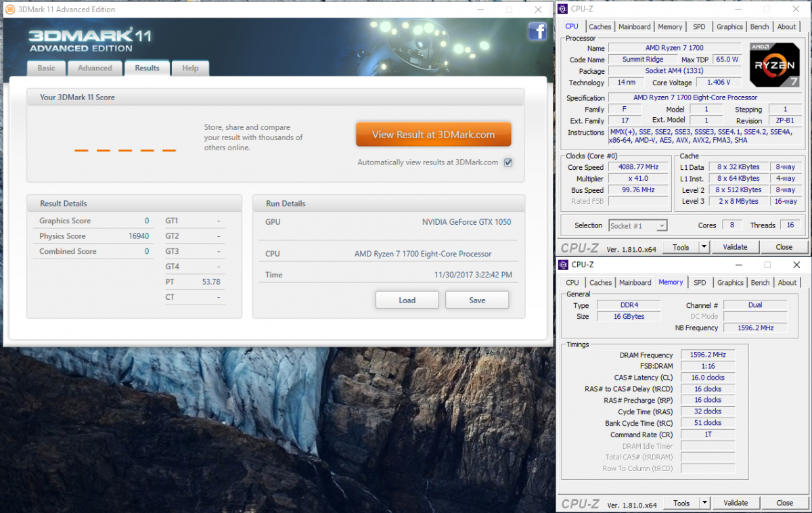The width and height of the screenshot is (812, 513).
Task: Click the 3DMark 11 title bar app icon
Action: click(10, 9)
